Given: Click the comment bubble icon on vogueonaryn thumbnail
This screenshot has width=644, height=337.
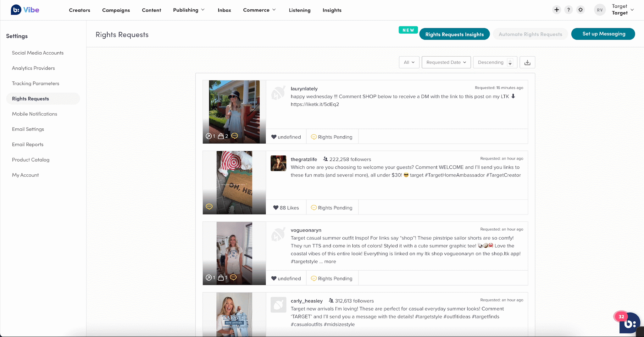Looking at the screenshot, I should pyautogui.click(x=233, y=277).
